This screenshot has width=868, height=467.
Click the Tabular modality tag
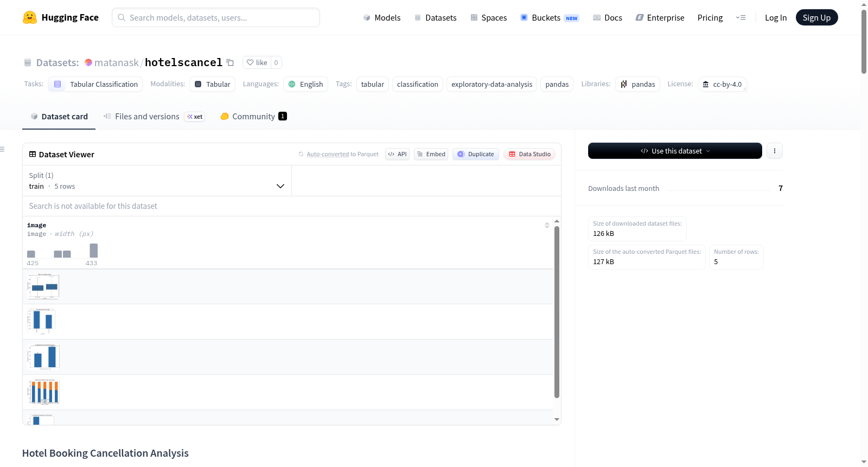pos(213,84)
